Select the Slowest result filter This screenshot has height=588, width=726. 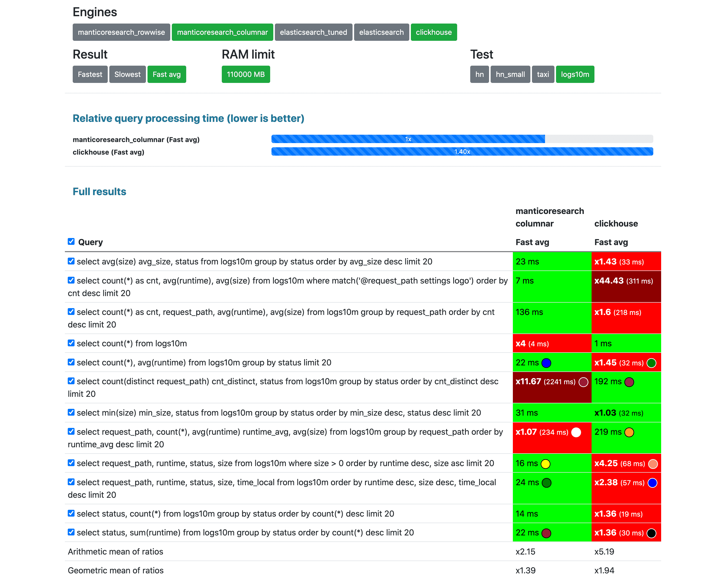tap(127, 74)
